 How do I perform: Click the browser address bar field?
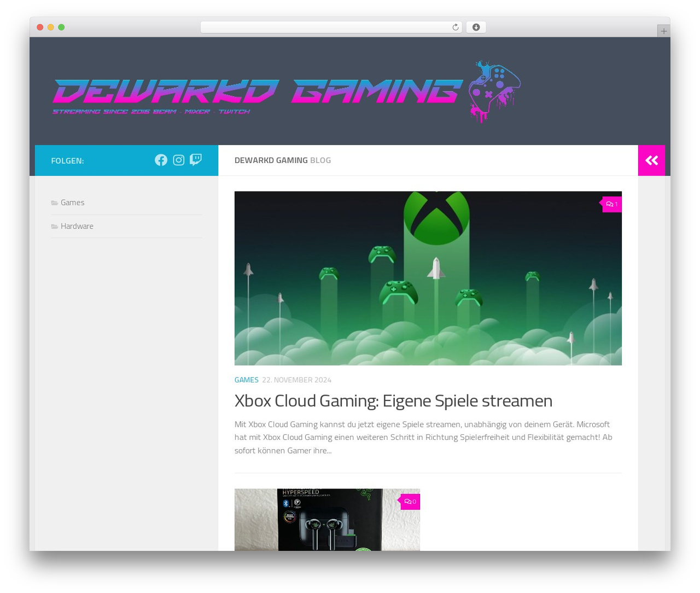(331, 27)
